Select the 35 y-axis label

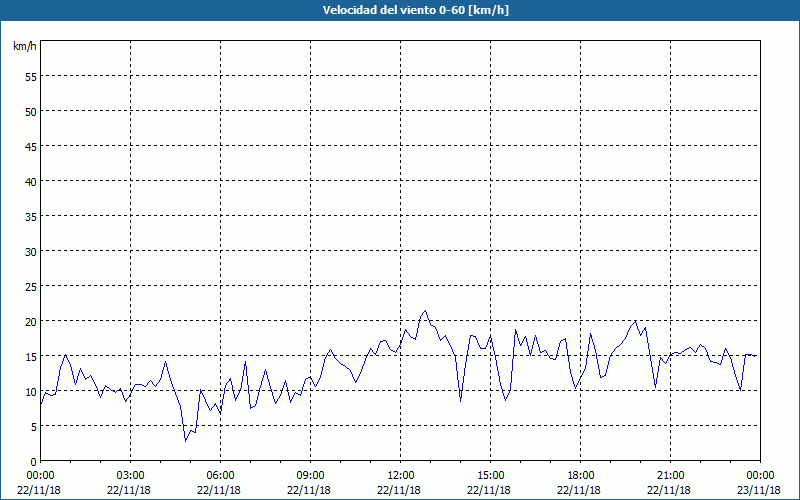pyautogui.click(x=31, y=217)
